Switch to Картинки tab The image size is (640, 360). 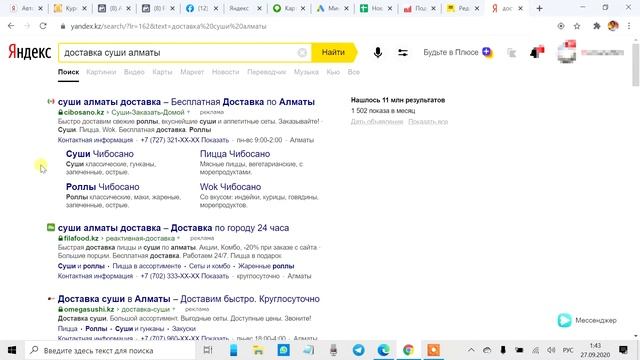(x=101, y=72)
